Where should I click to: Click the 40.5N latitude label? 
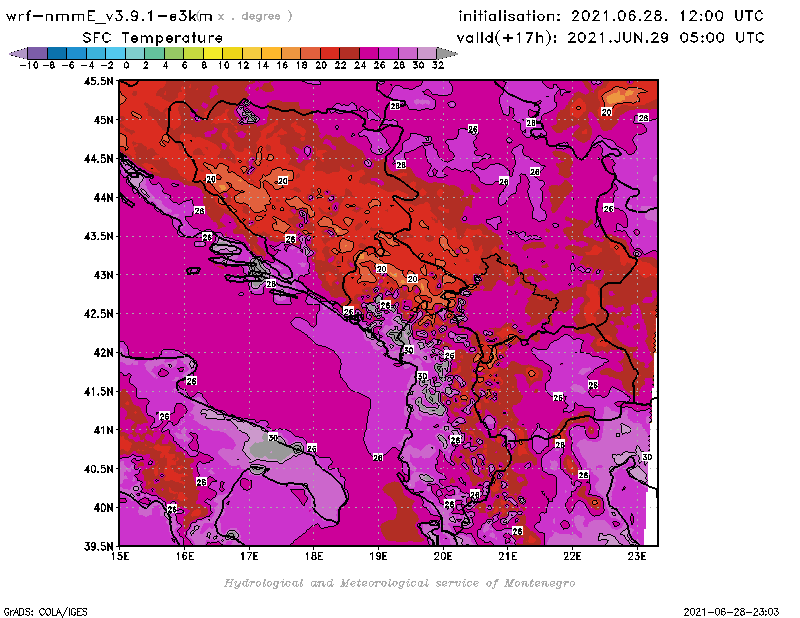[x=99, y=469]
